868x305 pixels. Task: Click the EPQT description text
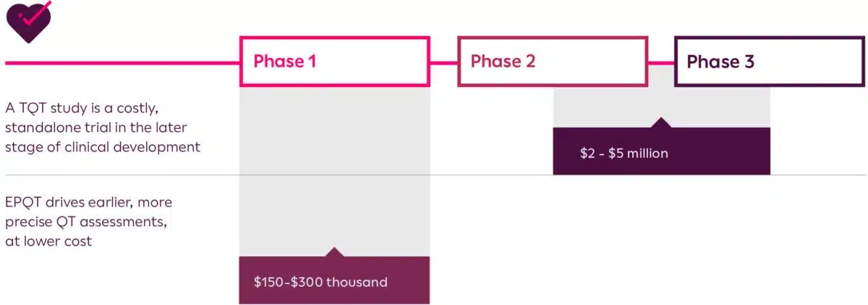[x=89, y=221]
